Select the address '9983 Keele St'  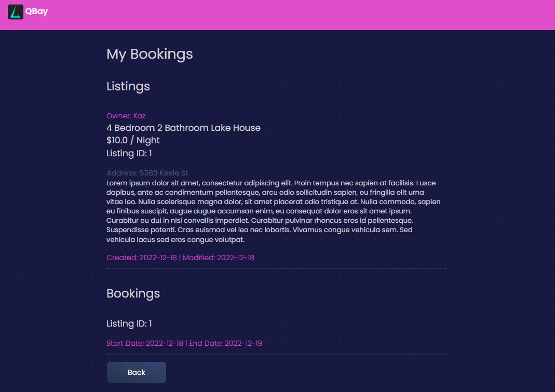[x=147, y=172]
